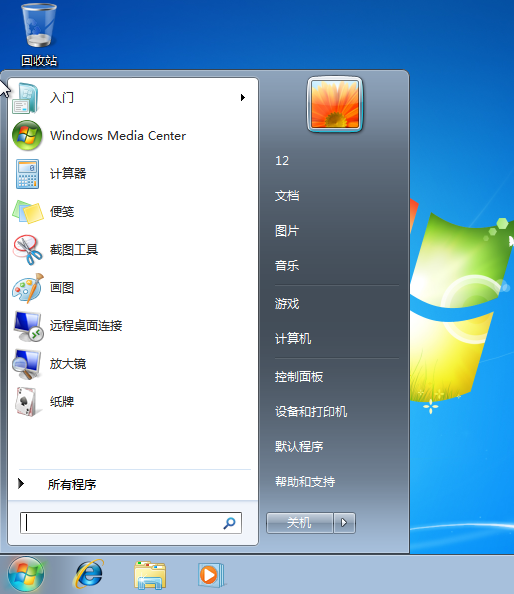514x594 pixels.
Task: Open the Windows Media Center icon
Action: pos(27,136)
